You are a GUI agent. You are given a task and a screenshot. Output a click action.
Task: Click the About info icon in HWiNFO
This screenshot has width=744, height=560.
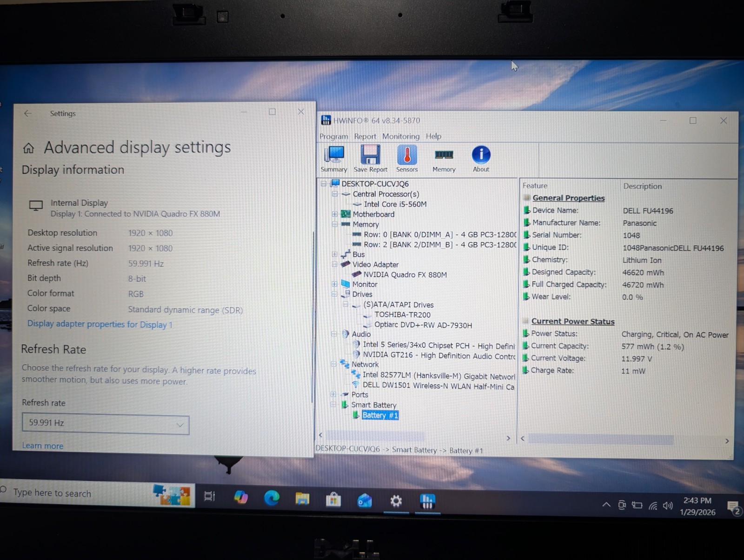[x=481, y=159]
